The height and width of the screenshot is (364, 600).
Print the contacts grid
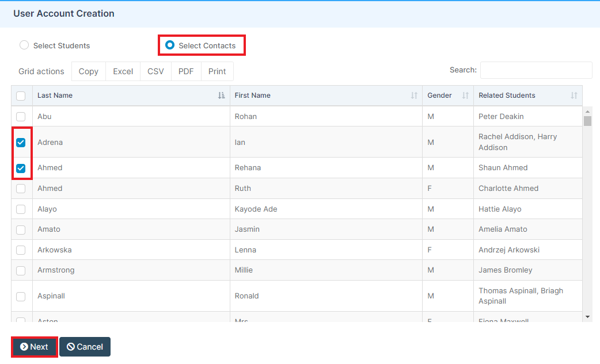pyautogui.click(x=217, y=71)
